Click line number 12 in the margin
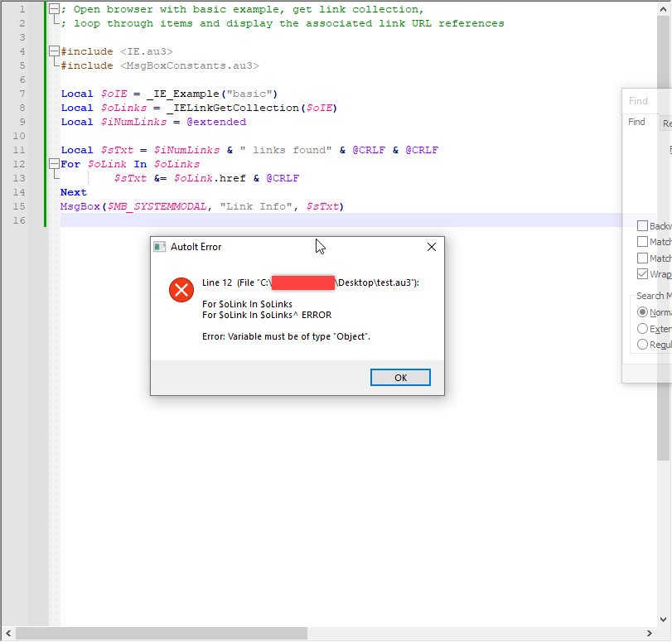The image size is (672, 642). point(18,163)
